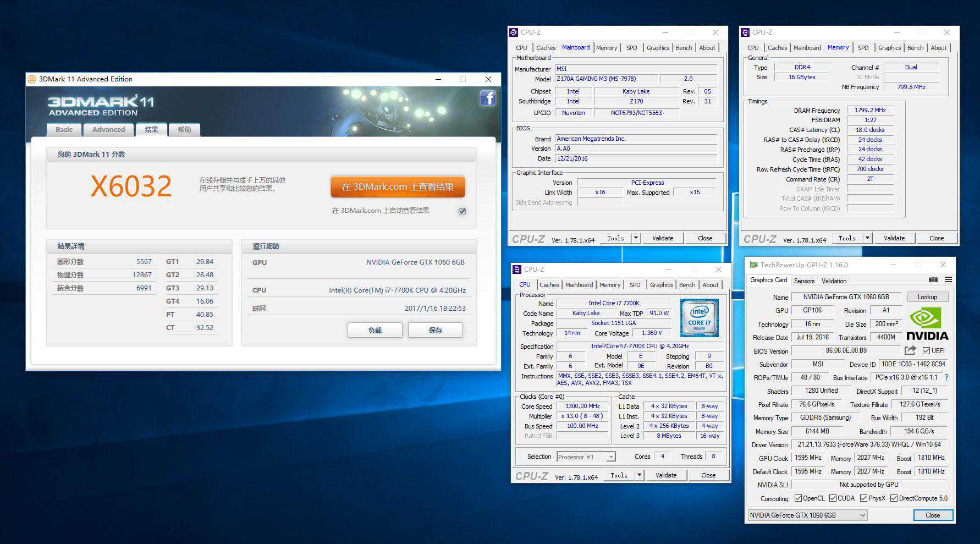Click the Driver Version field in GPU-Z
980x544 pixels.
869,444
